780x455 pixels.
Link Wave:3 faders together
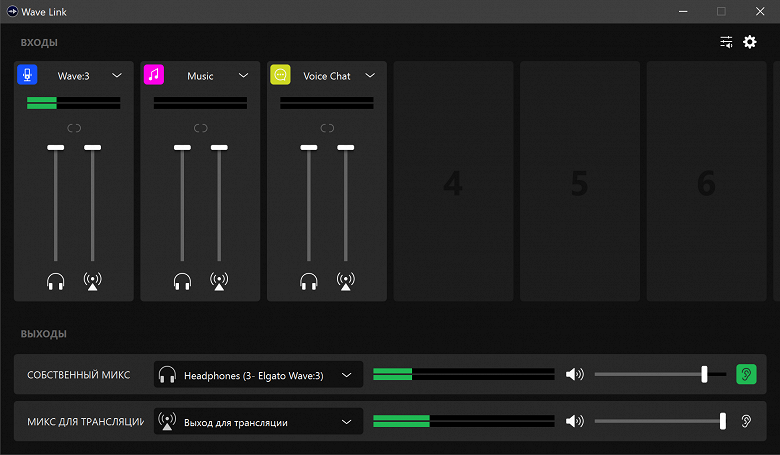[74, 128]
